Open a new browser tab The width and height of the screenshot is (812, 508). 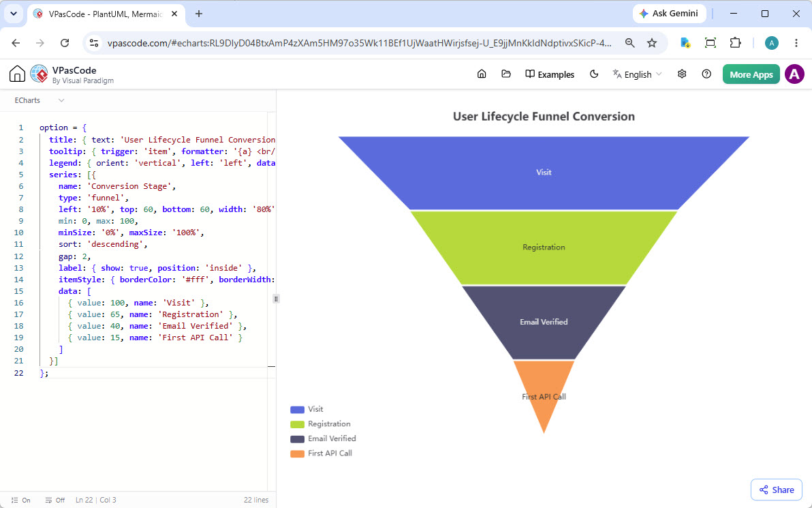pyautogui.click(x=199, y=14)
